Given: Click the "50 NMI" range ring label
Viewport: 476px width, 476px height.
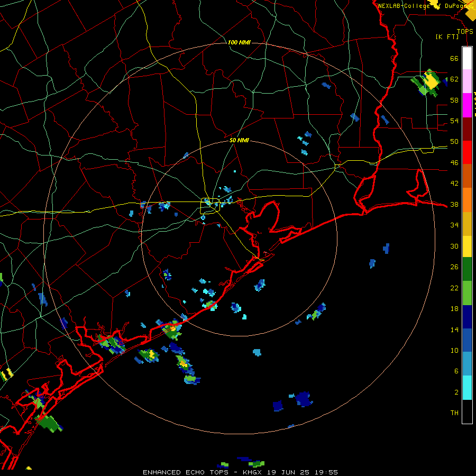Looking at the screenshot, I should click(x=239, y=140).
